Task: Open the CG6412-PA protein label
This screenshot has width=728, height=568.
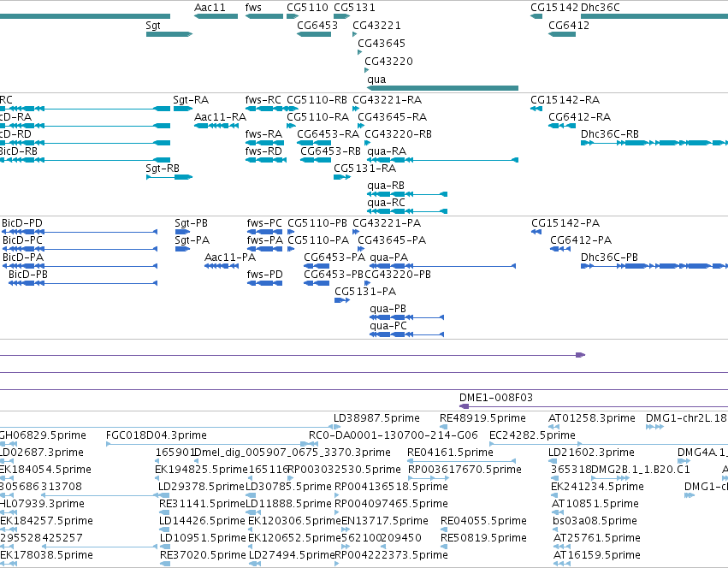Action: pyautogui.click(x=581, y=240)
